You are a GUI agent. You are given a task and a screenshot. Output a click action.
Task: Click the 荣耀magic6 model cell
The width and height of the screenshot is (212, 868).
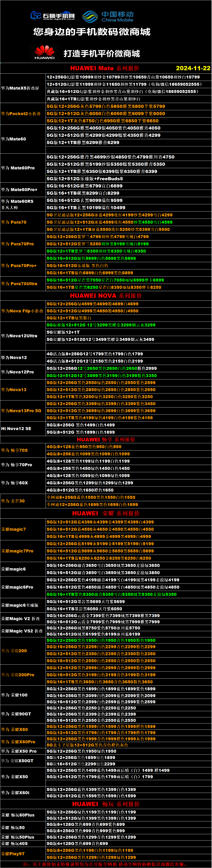pos(23,569)
